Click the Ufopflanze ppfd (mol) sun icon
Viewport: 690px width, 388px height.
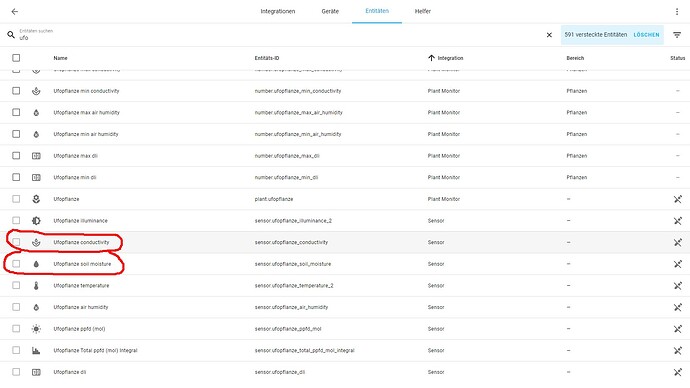pos(36,329)
